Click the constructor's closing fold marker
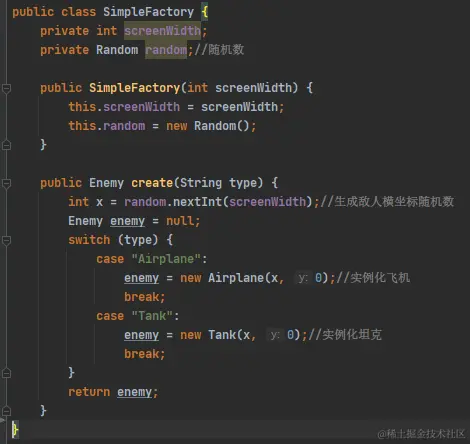Viewport: 470px width, 444px height. [7, 146]
